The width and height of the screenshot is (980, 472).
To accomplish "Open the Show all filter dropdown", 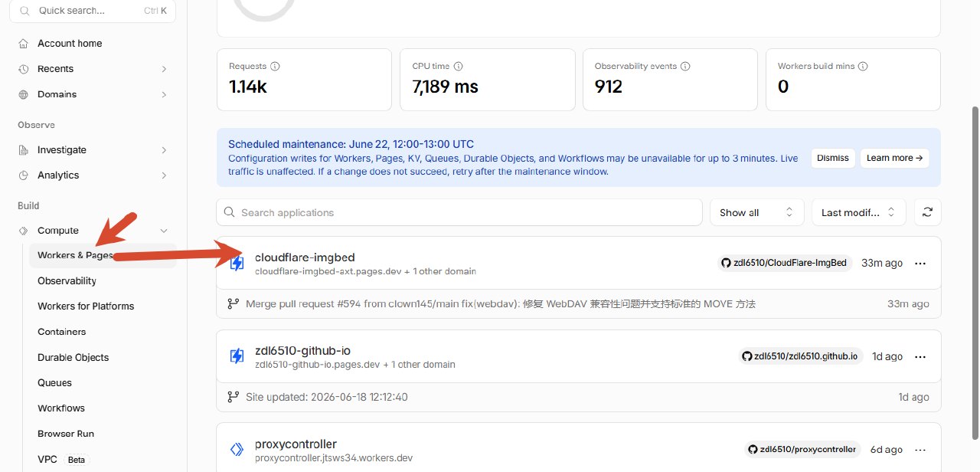I will (x=756, y=212).
